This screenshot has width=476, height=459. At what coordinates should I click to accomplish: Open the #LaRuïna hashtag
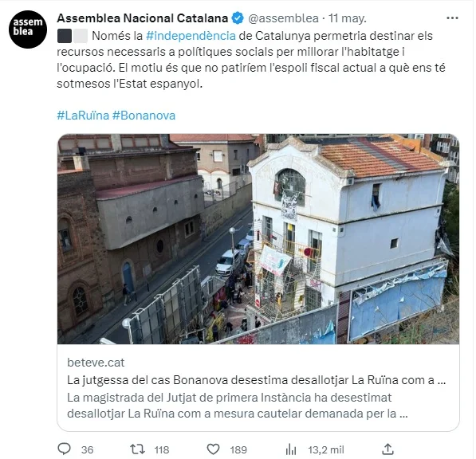[x=83, y=116]
